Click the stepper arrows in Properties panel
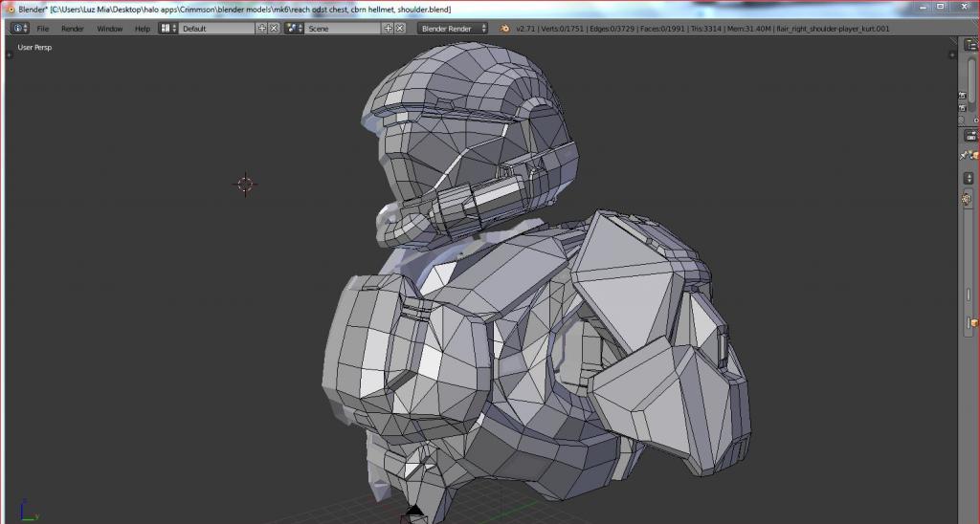Viewport: 980px width, 524px height. [969, 179]
